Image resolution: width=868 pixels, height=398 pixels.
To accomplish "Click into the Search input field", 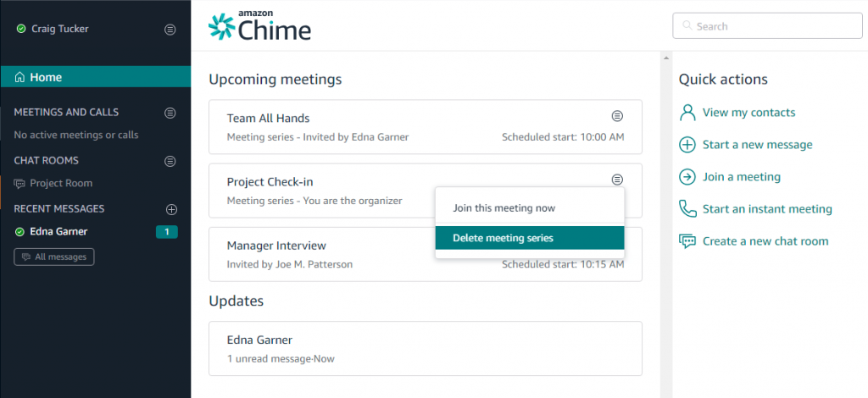I will pyautogui.click(x=767, y=26).
